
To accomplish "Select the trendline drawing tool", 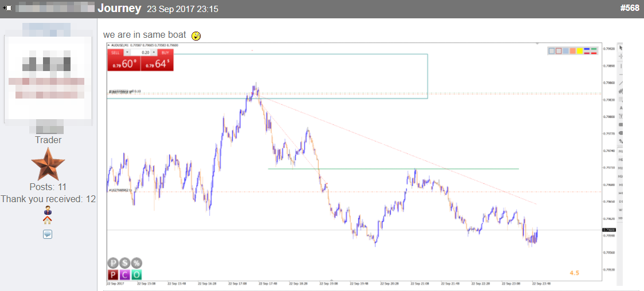I will tap(620, 83).
